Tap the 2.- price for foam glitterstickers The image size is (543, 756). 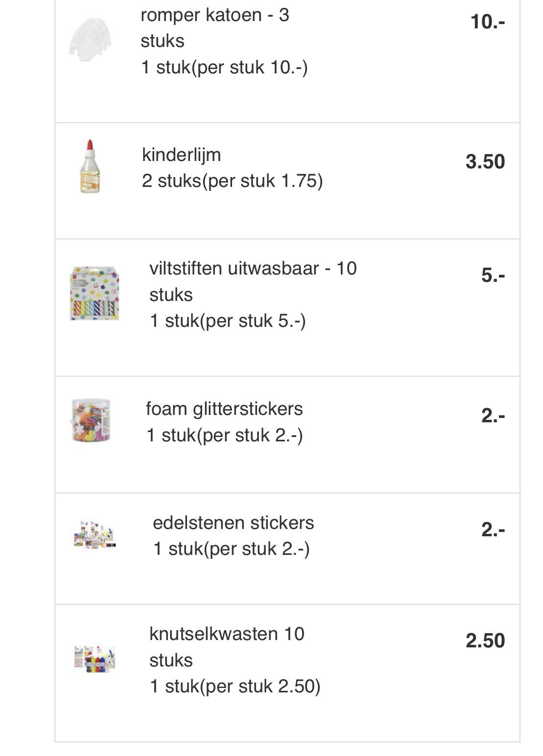[493, 415]
